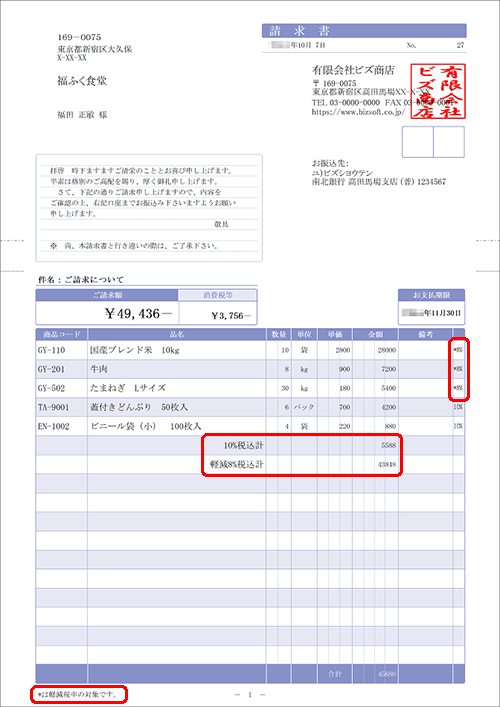Select the TA-9001 product code
This screenshot has width=500, height=707.
[x=53, y=407]
